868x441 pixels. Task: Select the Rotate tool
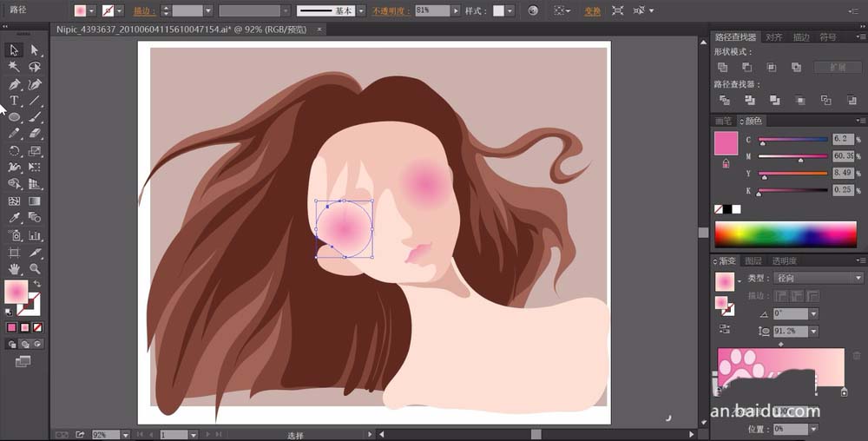(x=14, y=150)
